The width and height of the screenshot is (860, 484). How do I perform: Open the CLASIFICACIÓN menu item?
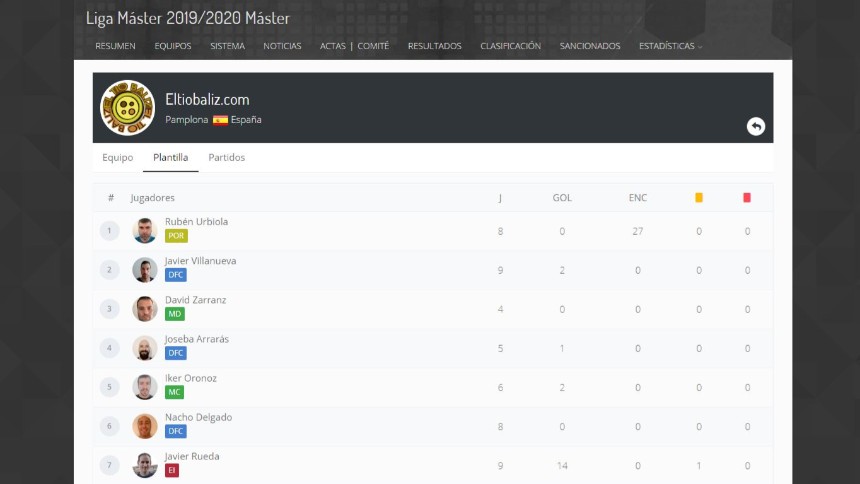click(x=511, y=46)
